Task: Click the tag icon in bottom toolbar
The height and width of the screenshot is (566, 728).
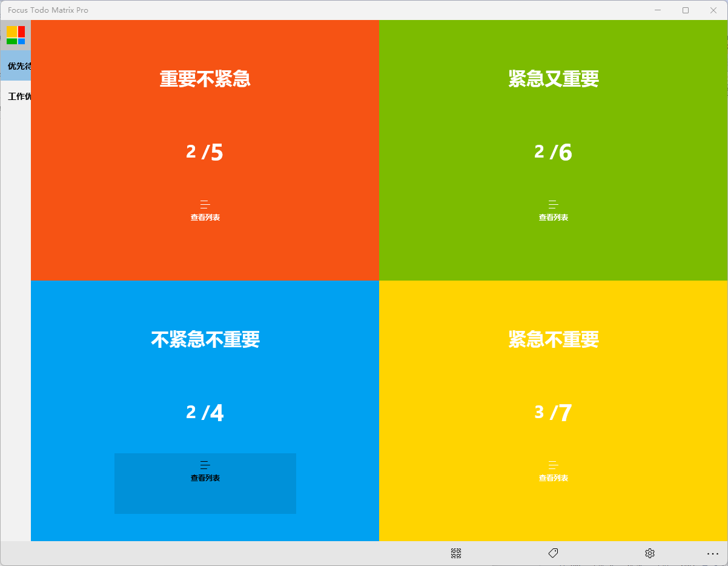Action: [552, 553]
